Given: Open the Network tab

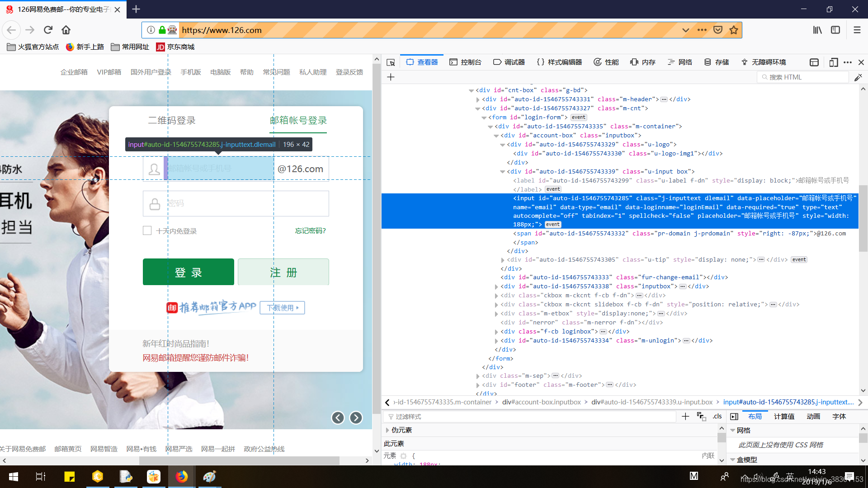Looking at the screenshot, I should [680, 62].
